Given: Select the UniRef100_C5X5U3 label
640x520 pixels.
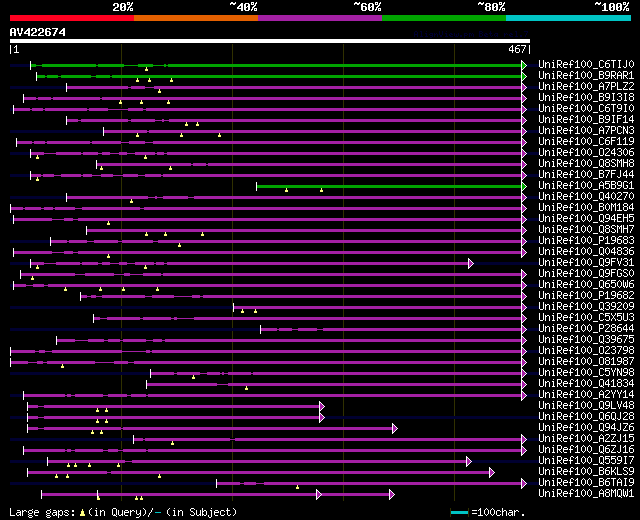Looking at the screenshot, I should [x=586, y=318].
